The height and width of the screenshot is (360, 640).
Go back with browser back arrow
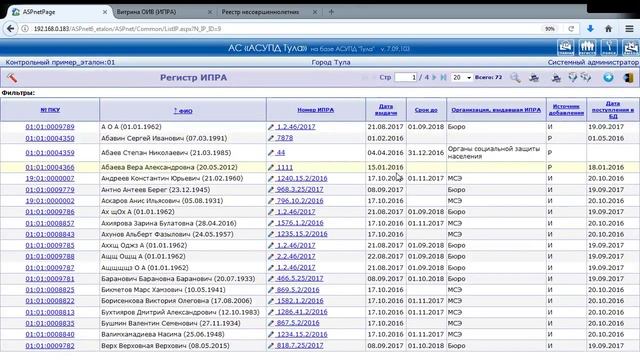click(11, 29)
